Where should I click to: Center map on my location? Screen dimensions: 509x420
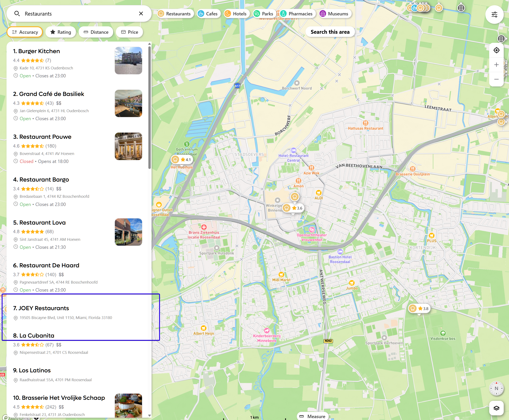tap(496, 50)
